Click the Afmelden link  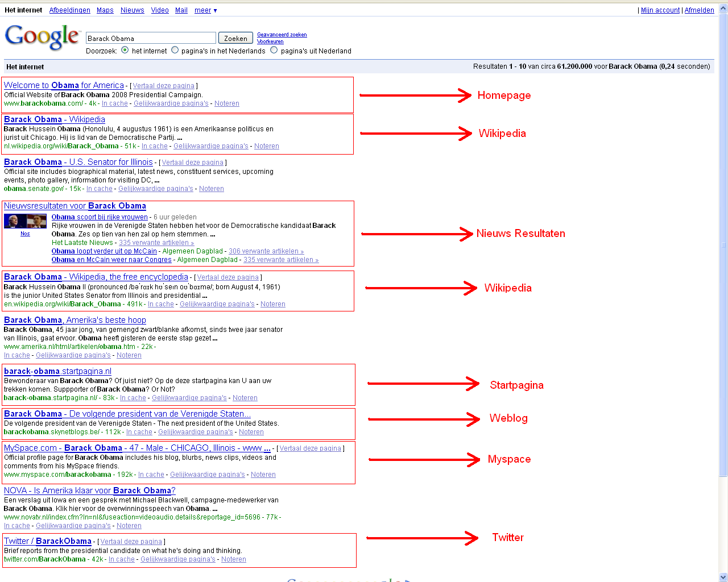tap(699, 10)
